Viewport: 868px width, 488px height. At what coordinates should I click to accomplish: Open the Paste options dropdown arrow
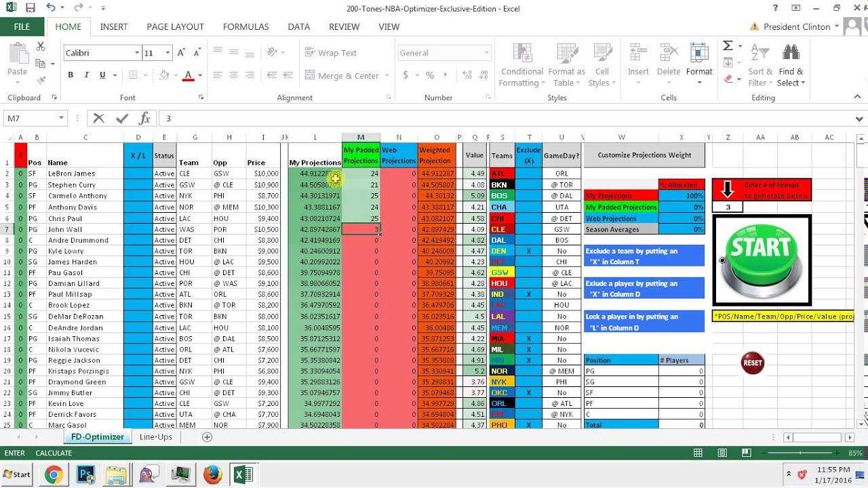18,83
